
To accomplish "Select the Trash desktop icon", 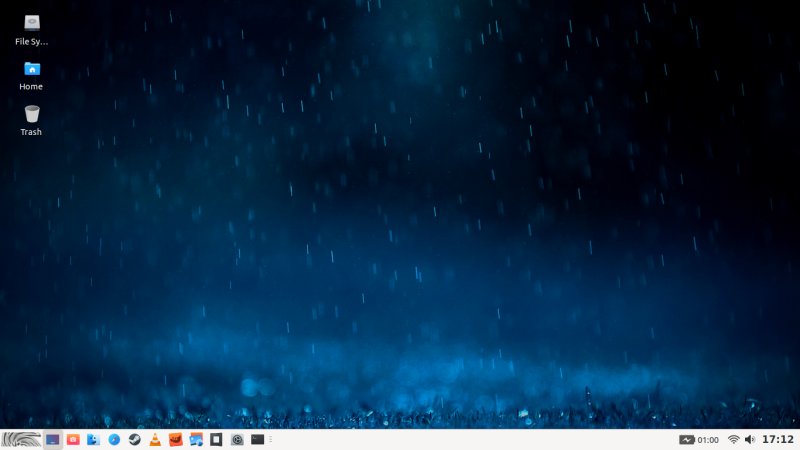I will coord(32,114).
